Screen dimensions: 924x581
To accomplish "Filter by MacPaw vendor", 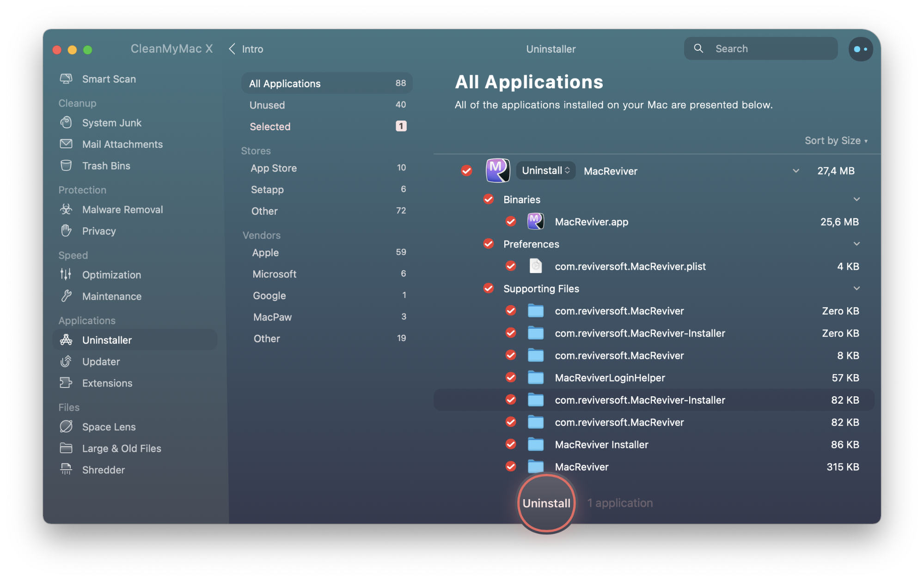I will (327, 317).
